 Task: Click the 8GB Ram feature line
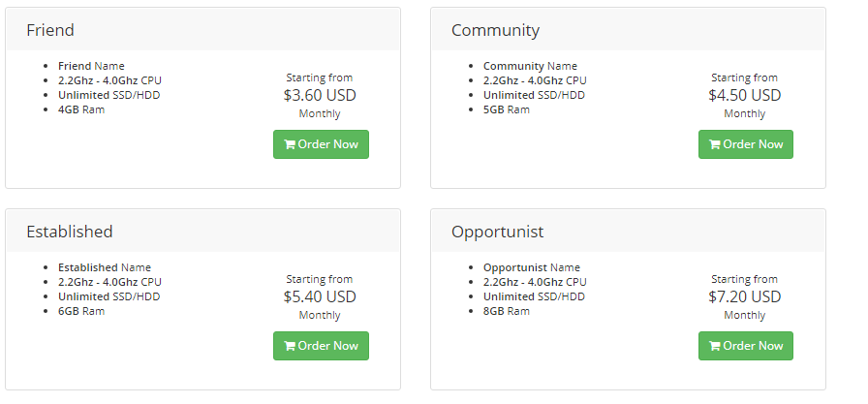click(x=507, y=311)
